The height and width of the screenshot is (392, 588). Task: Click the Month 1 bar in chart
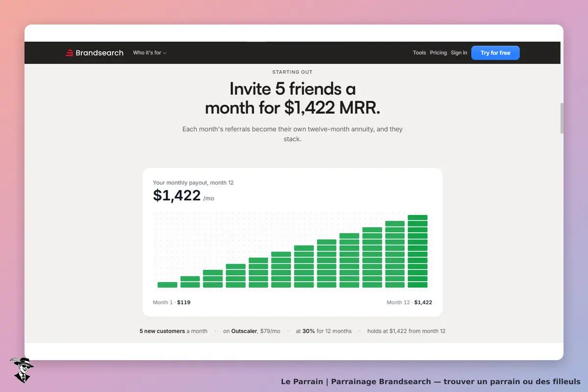pyautogui.click(x=168, y=285)
